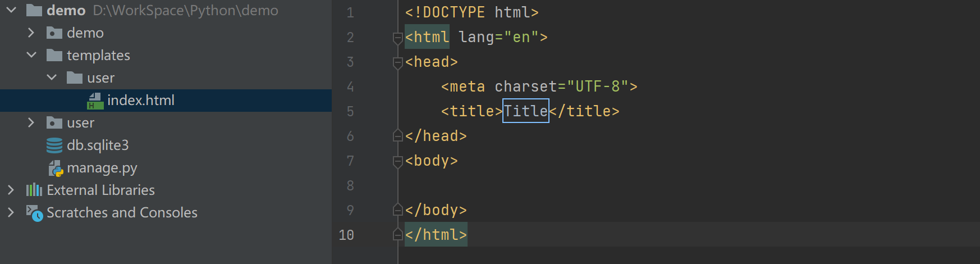Click the Scratches and Consoles icon
This screenshot has height=264, width=980.
[34, 213]
